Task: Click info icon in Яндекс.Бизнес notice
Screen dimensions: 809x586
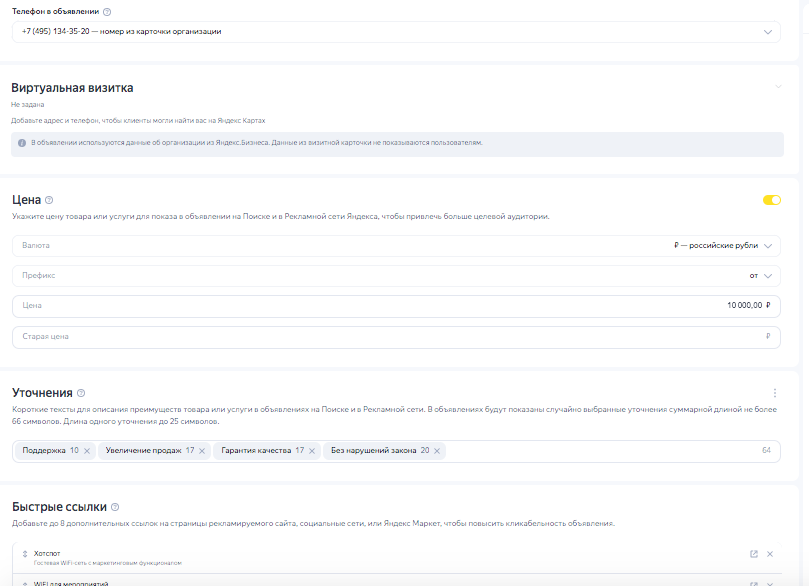Action: click(22, 143)
